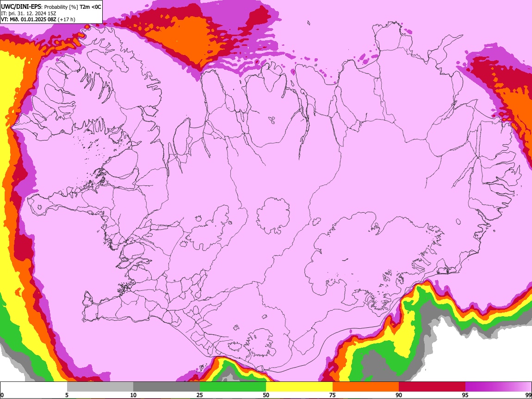This screenshot has width=532, height=399.
Task: Click the VT valid time line
Action: pos(38,19)
